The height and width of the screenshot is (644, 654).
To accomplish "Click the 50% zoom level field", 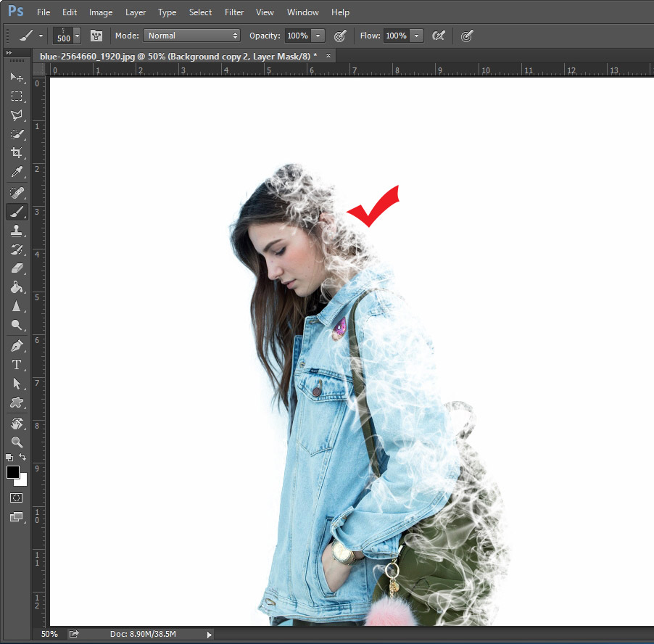I will coord(49,634).
